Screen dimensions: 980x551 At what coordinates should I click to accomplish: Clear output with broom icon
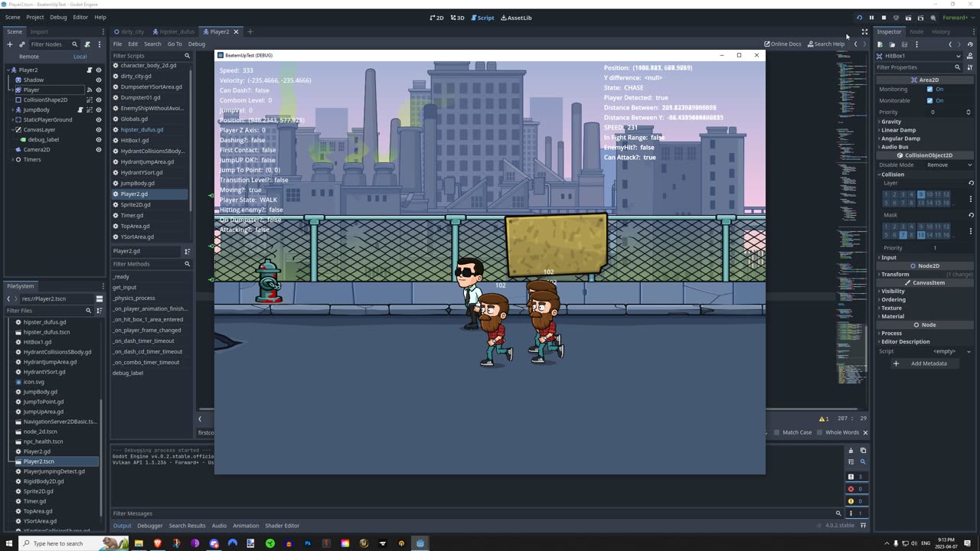point(851,451)
